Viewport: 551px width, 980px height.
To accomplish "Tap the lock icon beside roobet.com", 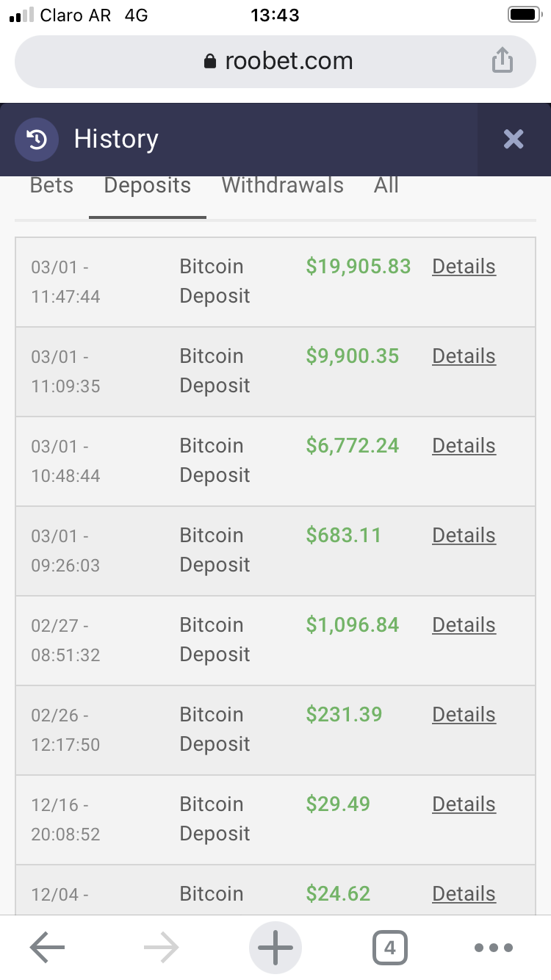I will [210, 62].
